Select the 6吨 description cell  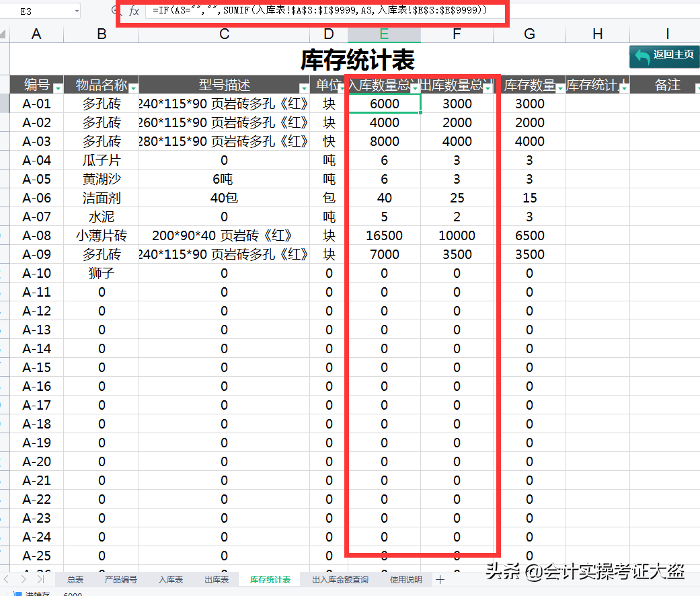pyautogui.click(x=224, y=179)
